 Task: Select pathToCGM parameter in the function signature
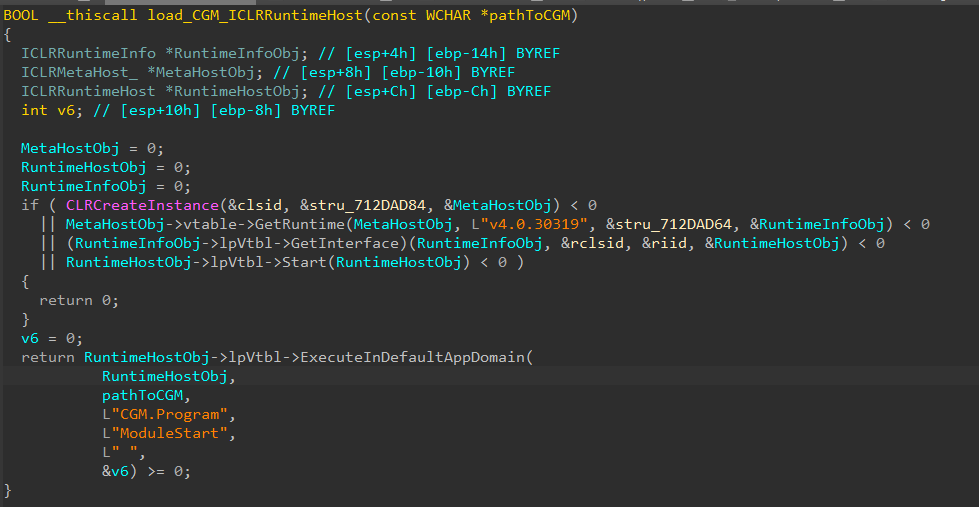pyautogui.click(x=530, y=16)
